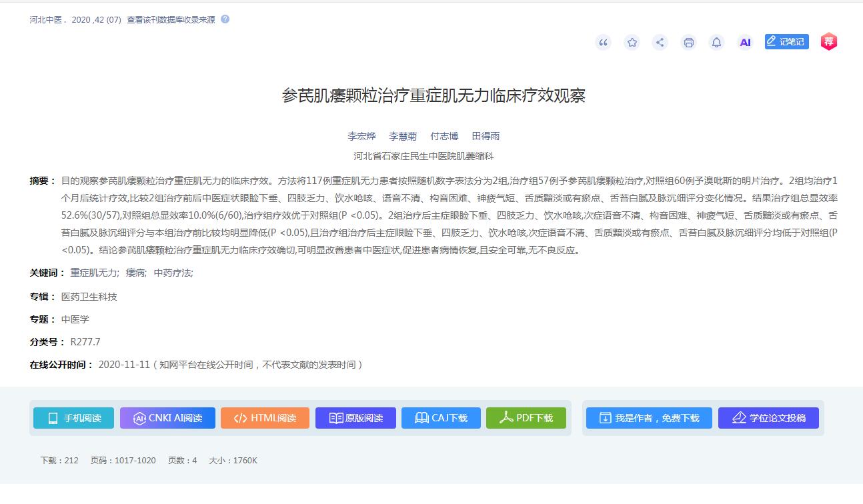863x504 pixels.
Task: Download the CAJ file
Action: (x=441, y=418)
